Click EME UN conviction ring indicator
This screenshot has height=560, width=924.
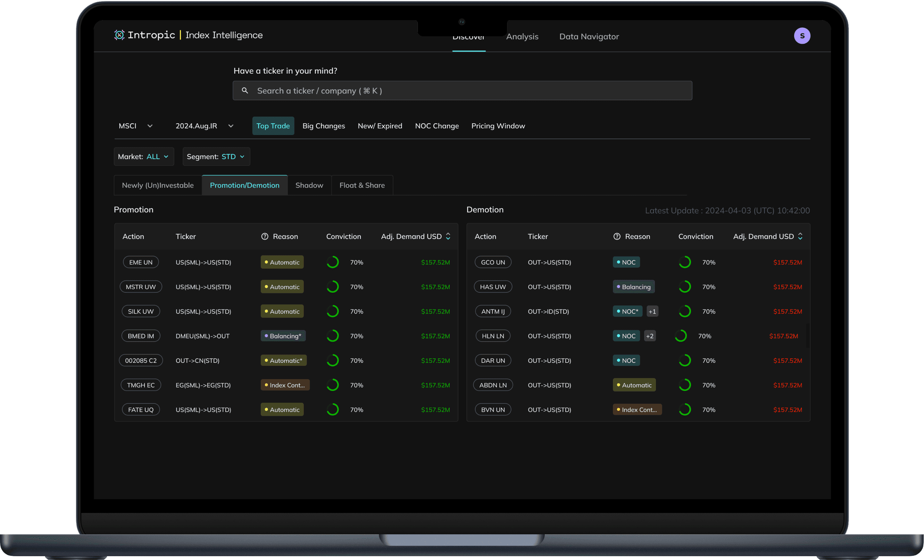click(x=333, y=262)
